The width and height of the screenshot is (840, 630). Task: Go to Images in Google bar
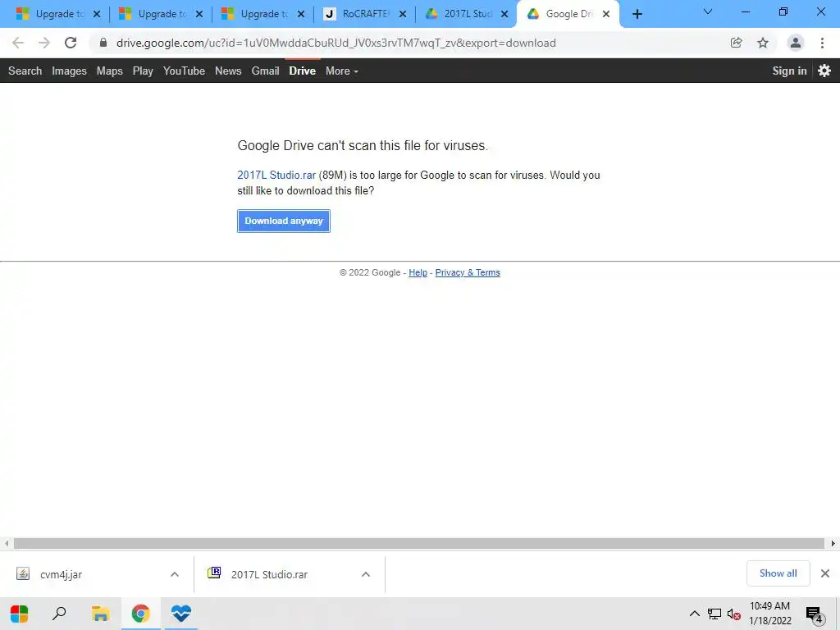click(x=69, y=71)
